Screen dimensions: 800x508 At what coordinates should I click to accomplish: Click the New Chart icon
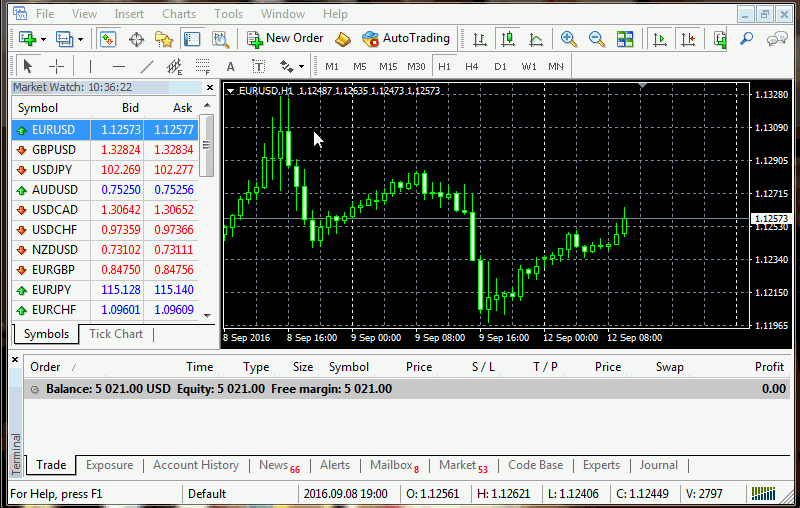pos(27,39)
